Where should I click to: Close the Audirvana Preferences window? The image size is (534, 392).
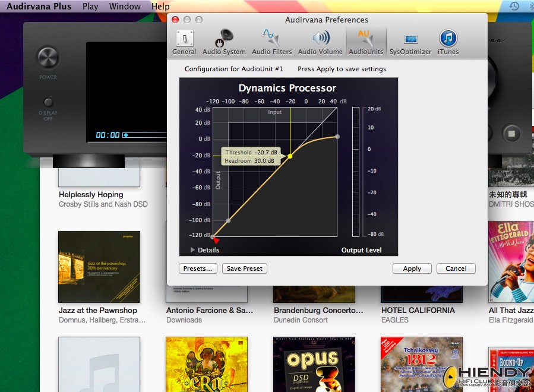[175, 20]
